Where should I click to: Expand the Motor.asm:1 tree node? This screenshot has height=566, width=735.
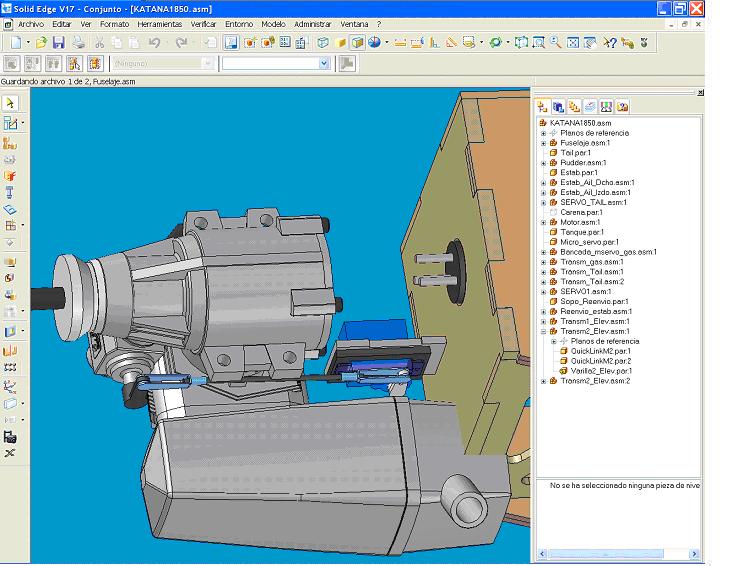pyautogui.click(x=543, y=222)
